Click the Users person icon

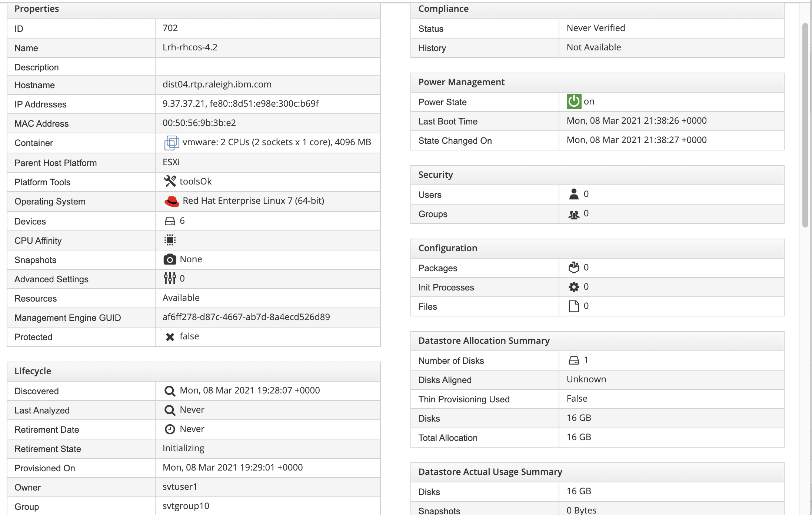(574, 194)
